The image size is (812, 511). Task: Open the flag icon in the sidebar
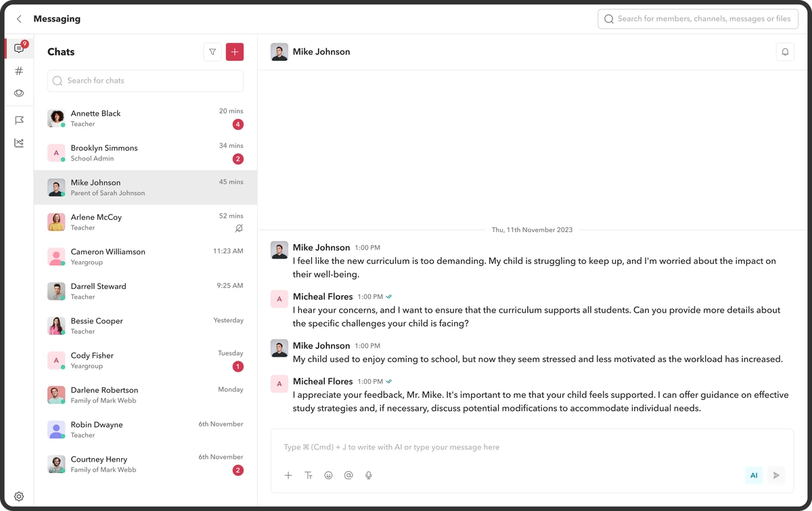pyautogui.click(x=19, y=120)
